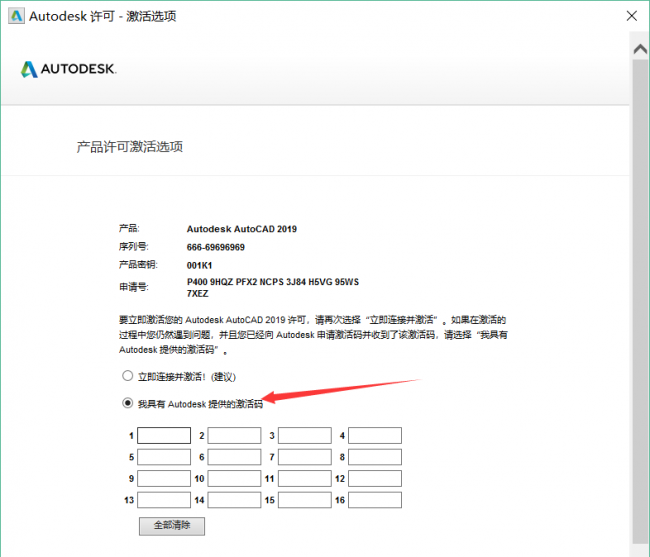Select the Autodesk-provided activation code radio option
The width and height of the screenshot is (650, 557).
127,403
